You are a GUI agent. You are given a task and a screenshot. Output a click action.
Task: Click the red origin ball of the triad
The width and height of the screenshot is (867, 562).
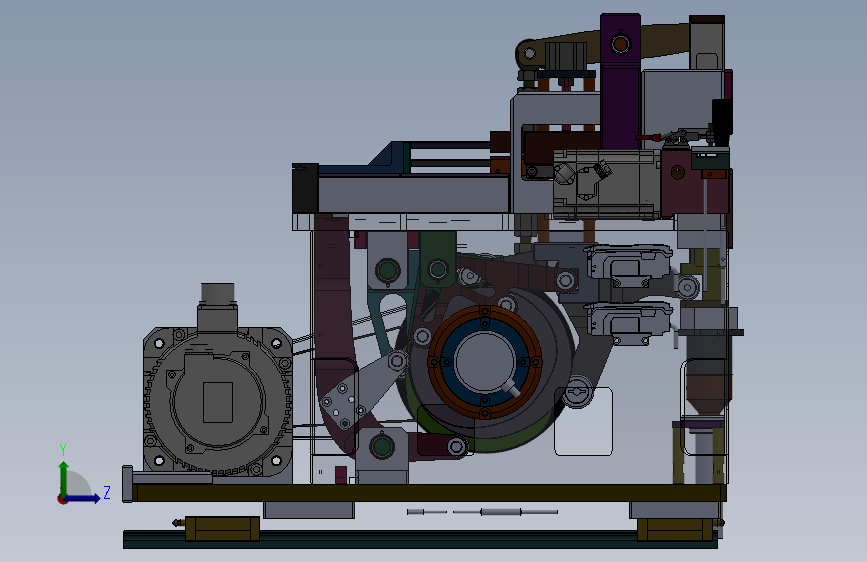62,499
